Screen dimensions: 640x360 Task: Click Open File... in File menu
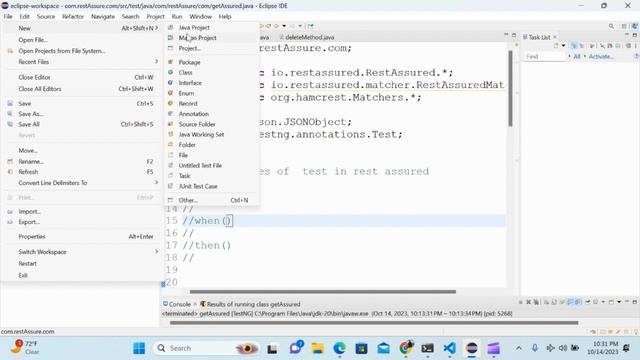33,40
